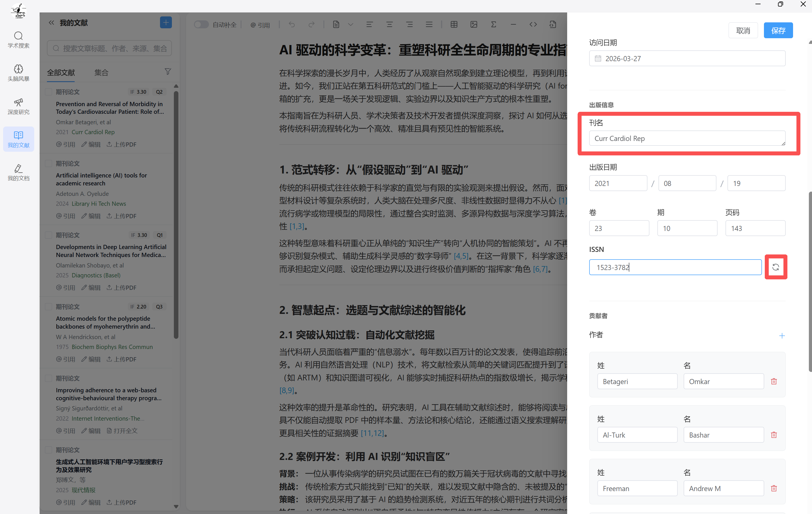Image resolution: width=812 pixels, height=514 pixels.
Task: Open the calendar for the access date
Action: [x=598, y=58]
